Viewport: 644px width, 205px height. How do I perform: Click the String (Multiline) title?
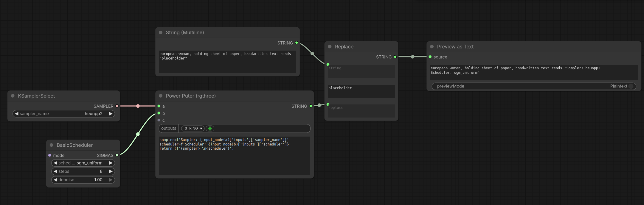point(185,32)
